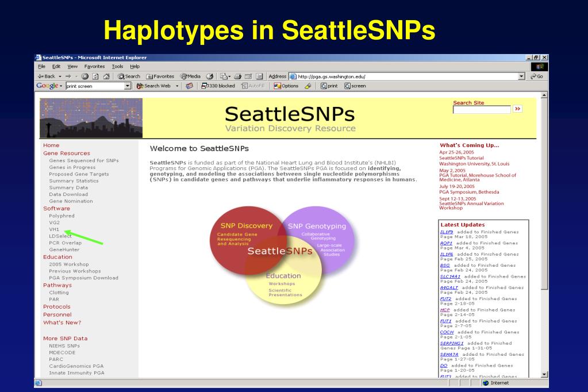Open the SLC14A1 gene link

point(450,276)
